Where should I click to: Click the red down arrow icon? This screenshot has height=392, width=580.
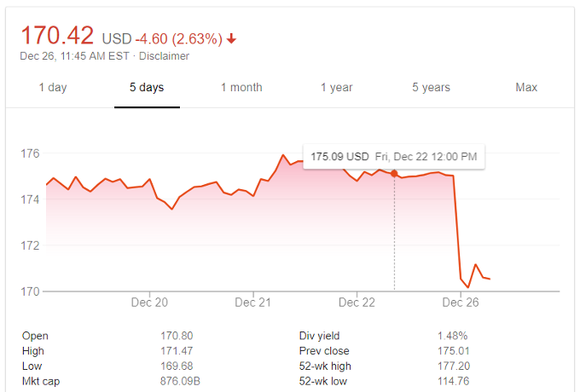click(x=232, y=38)
